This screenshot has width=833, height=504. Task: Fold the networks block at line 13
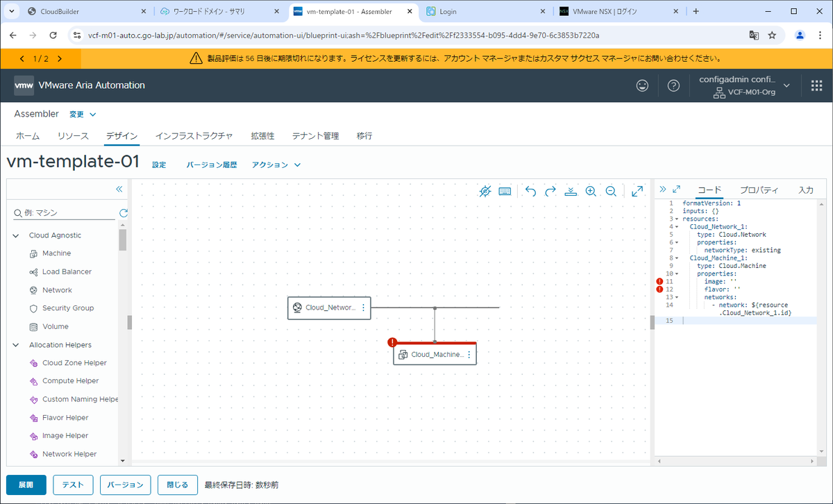[677, 297]
